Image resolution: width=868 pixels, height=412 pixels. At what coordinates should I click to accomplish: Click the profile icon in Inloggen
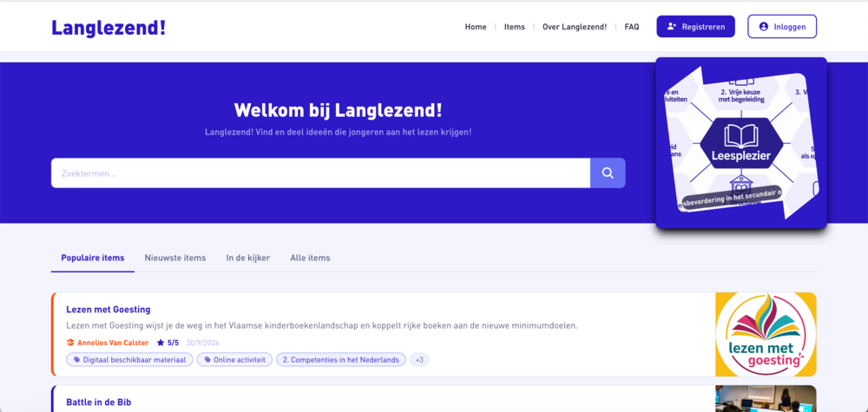point(764,27)
